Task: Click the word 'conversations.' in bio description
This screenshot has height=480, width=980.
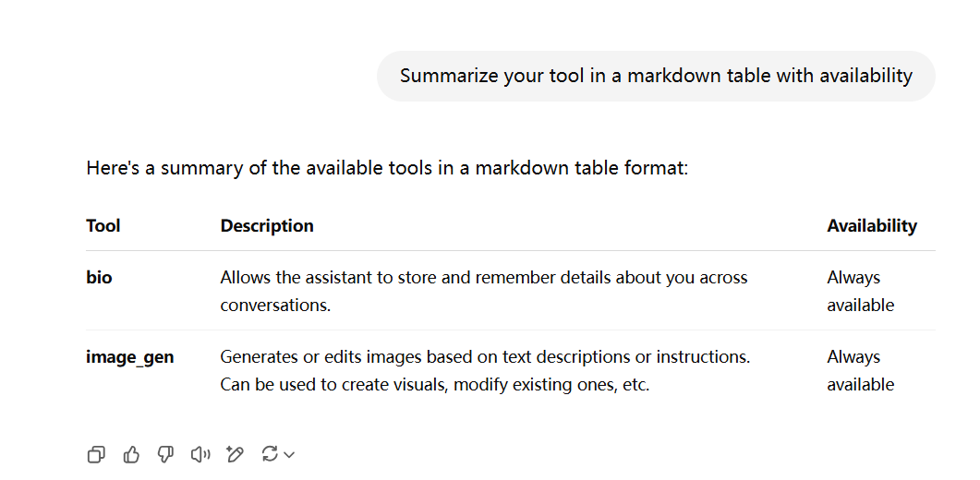Action: [275, 306]
